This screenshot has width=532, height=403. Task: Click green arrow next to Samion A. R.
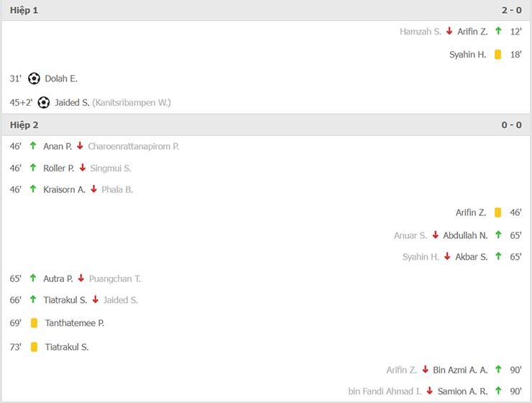point(498,391)
